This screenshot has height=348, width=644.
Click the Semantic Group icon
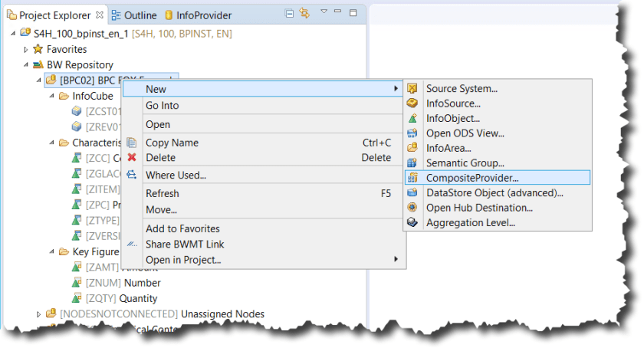pos(412,163)
